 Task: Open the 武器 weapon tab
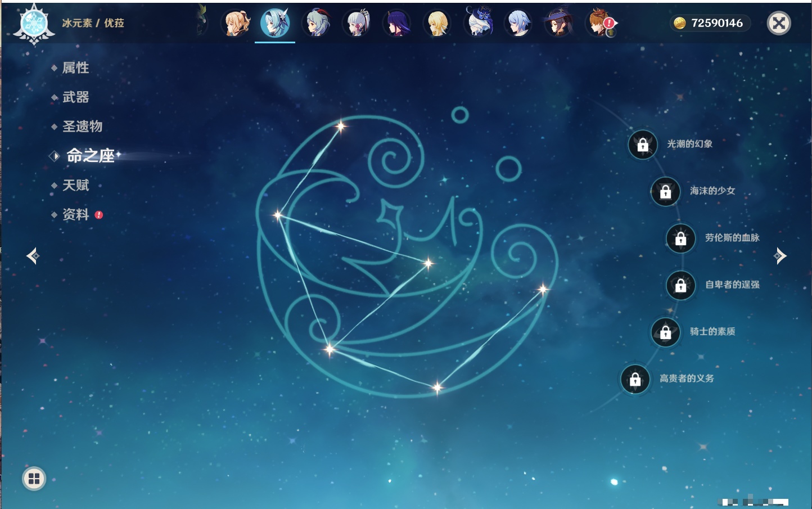tap(75, 97)
